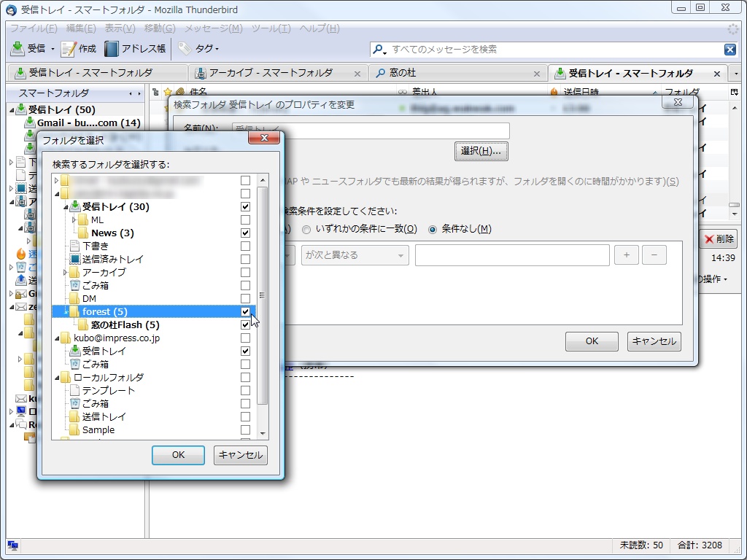Click OK in the フォルダを選択 dialog
747x560 pixels.
pos(178,455)
